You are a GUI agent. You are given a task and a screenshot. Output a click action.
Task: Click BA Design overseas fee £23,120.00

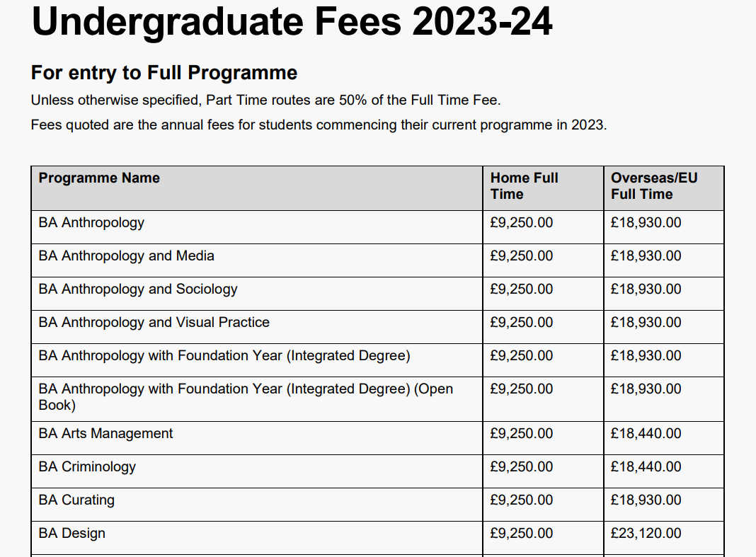[x=646, y=534]
